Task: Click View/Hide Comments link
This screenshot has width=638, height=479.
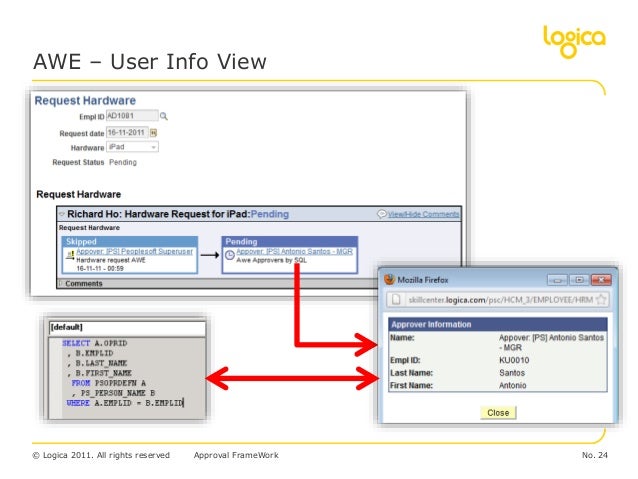Action: (x=423, y=214)
